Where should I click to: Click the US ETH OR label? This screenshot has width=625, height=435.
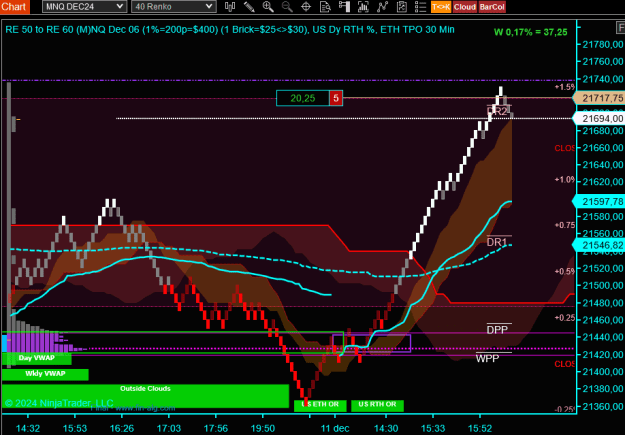(x=320, y=405)
